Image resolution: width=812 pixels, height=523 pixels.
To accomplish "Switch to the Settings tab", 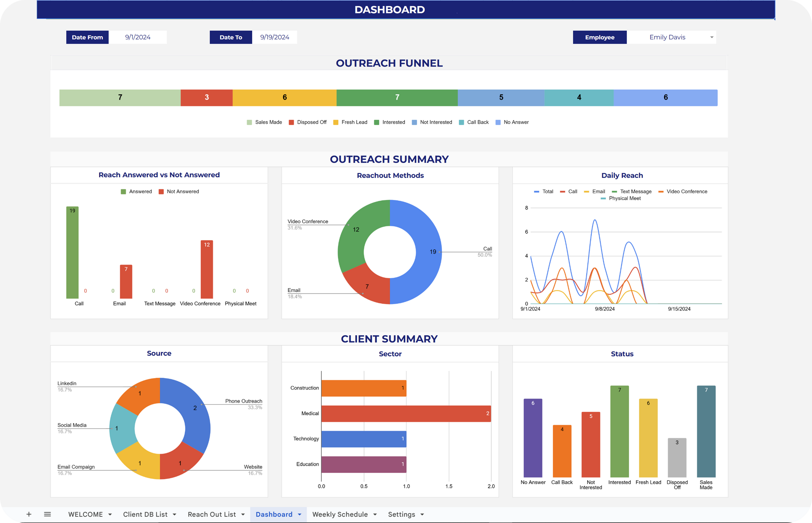I will point(401,514).
